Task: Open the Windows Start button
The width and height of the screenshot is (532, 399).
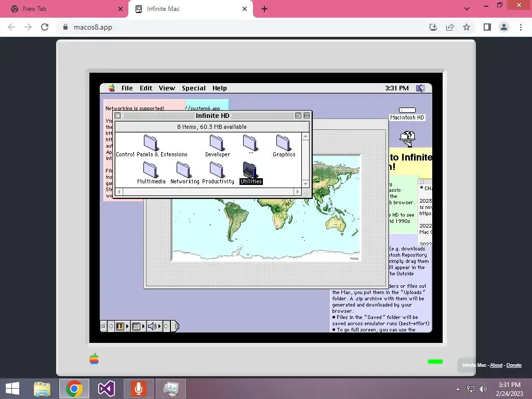Action: tap(12, 389)
